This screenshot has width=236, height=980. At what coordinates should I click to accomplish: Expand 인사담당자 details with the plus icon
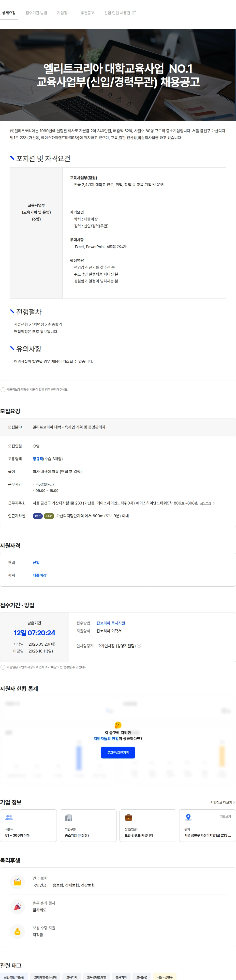(x=139, y=646)
